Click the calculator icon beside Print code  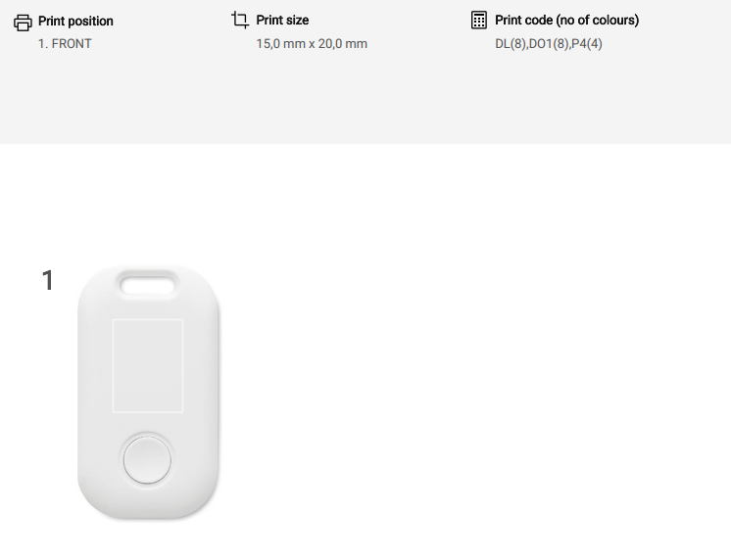pos(479,20)
